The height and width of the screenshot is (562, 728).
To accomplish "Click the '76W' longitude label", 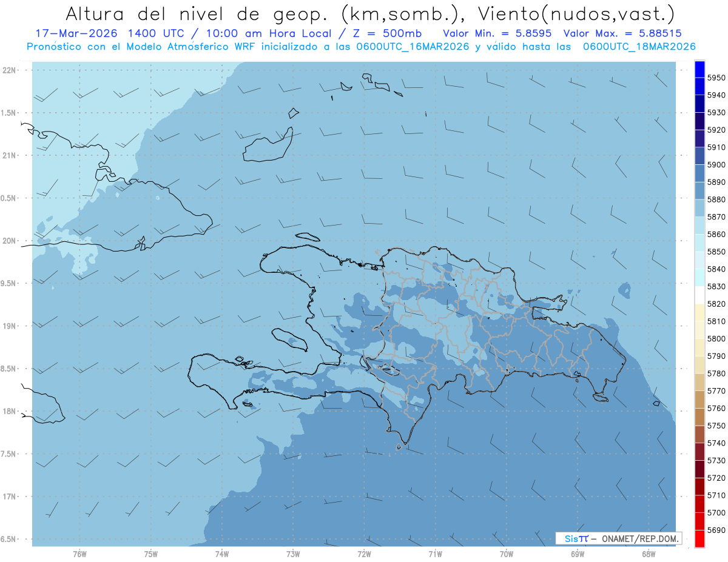I will (79, 554).
